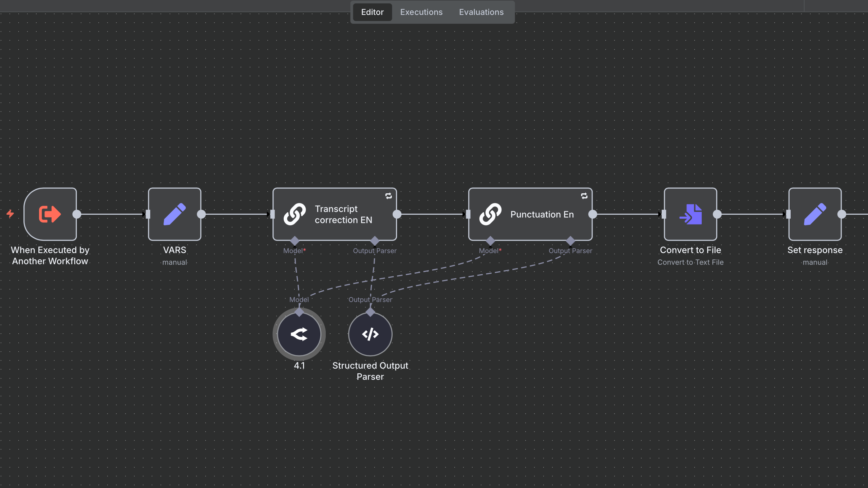868x488 pixels.
Task: Open the Transcript correction EN chain node
Action: point(334,214)
